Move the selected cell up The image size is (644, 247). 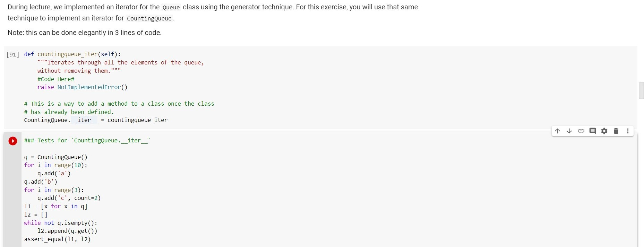[x=557, y=131]
